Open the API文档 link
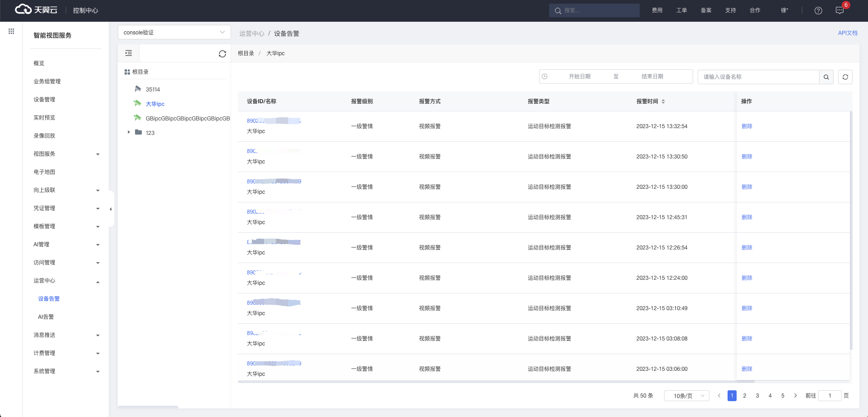Screen dimensions: 868x417 pos(847,33)
